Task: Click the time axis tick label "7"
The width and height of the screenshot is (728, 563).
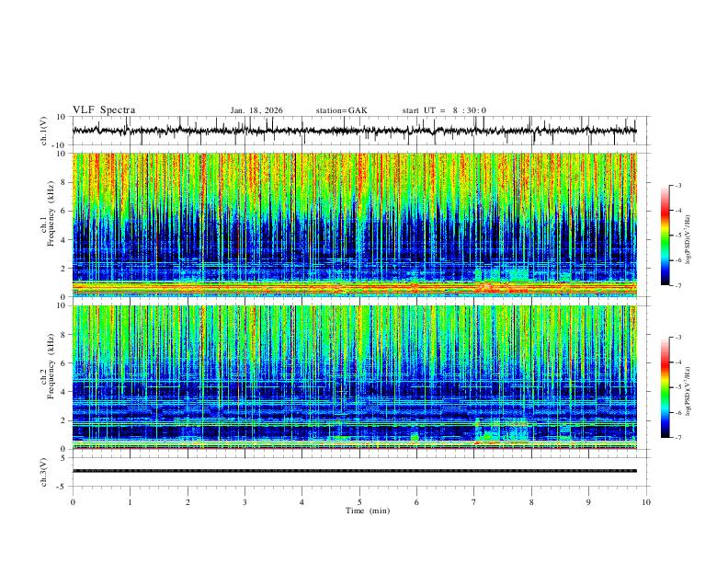Action: click(474, 502)
